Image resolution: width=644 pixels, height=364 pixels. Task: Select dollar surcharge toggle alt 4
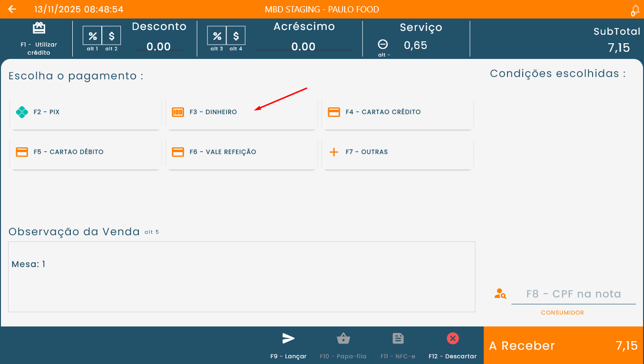tap(236, 36)
